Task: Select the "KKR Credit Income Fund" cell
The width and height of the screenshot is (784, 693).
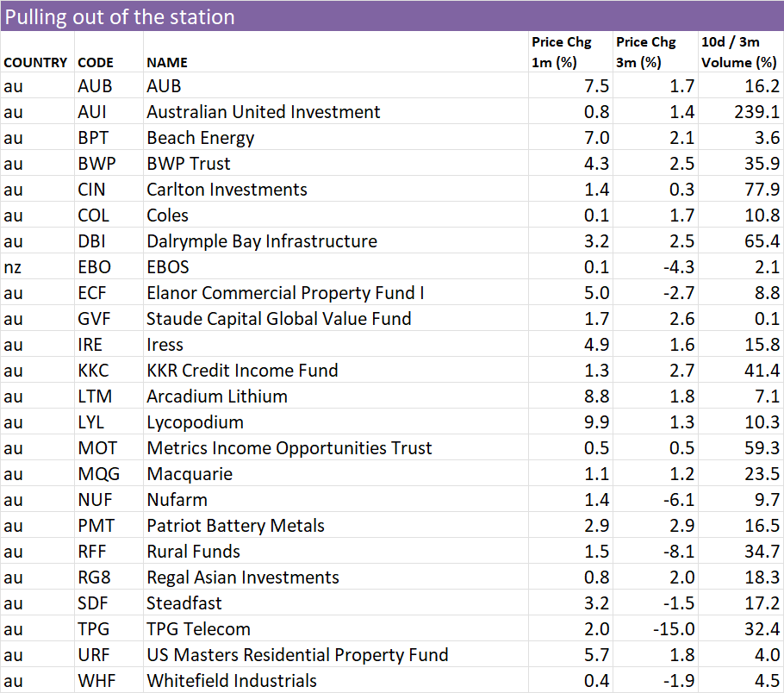Action: click(242, 371)
